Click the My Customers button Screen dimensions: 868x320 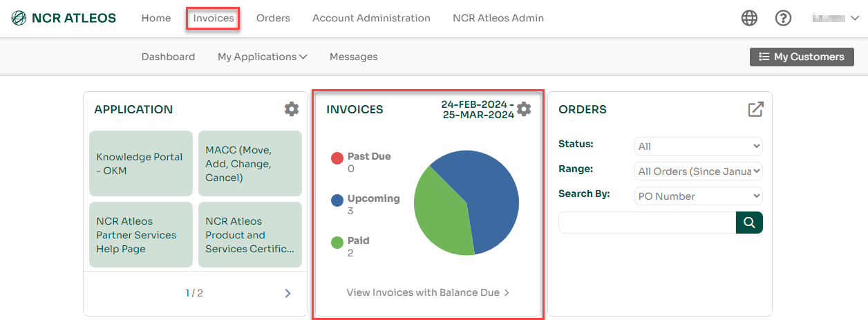[802, 57]
